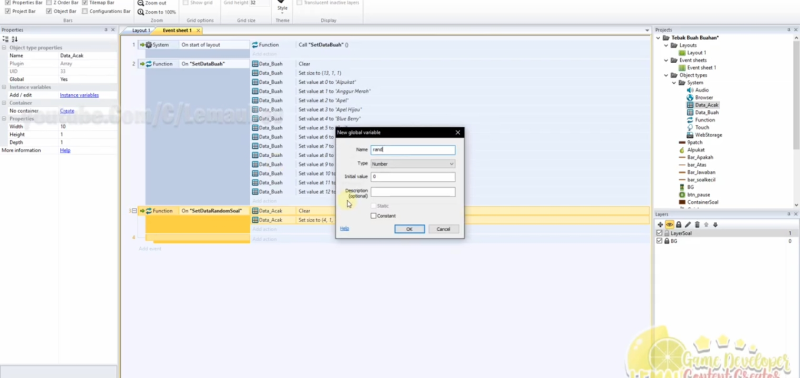
Task: Toggle Z Order Bar checkbox
Action: (49, 3)
